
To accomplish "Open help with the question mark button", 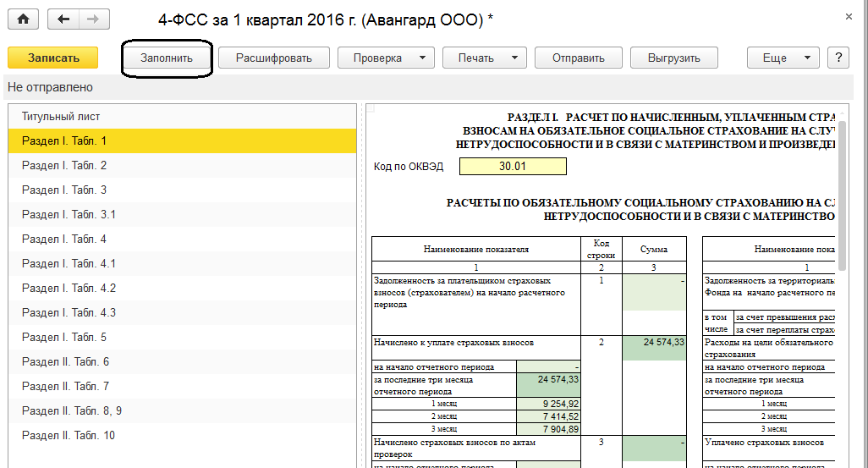I will pyautogui.click(x=838, y=58).
